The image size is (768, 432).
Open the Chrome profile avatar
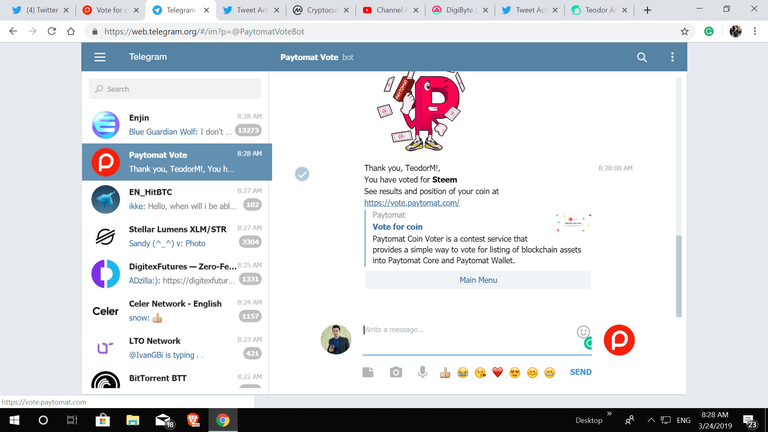(735, 31)
